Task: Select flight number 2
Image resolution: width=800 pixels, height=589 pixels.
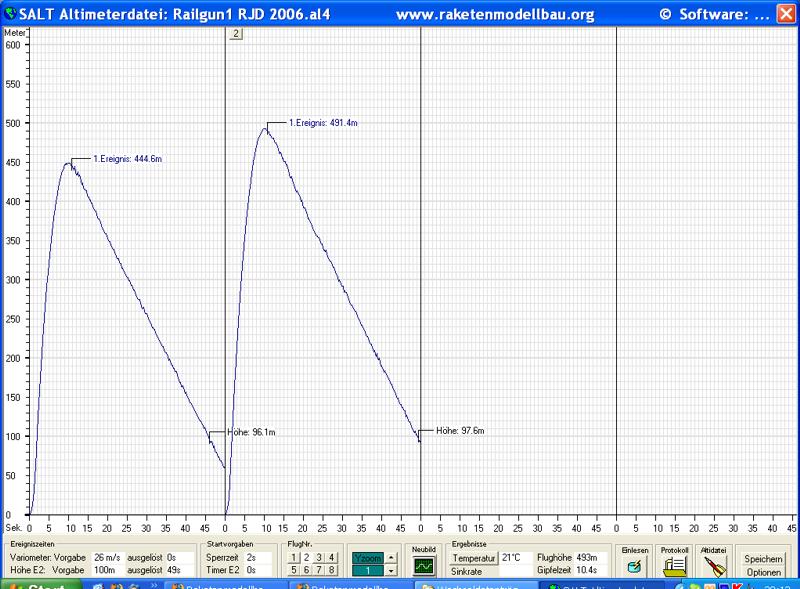Action: point(306,557)
